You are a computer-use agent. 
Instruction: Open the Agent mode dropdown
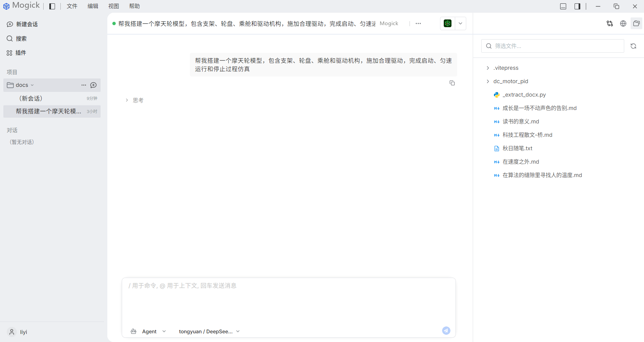click(x=148, y=331)
